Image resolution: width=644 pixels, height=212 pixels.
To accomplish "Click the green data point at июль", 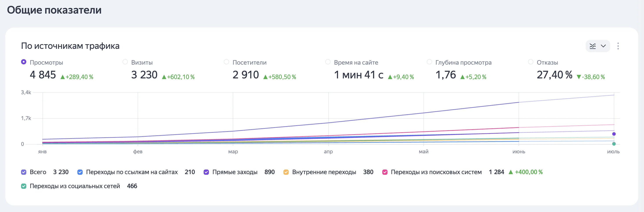I will point(614,144).
